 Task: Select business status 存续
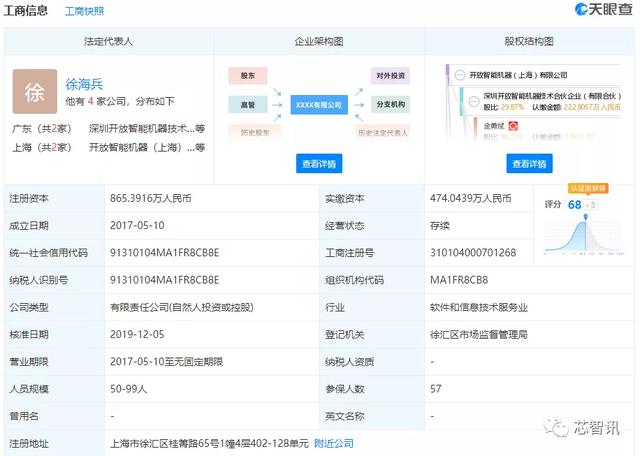pyautogui.click(x=440, y=225)
